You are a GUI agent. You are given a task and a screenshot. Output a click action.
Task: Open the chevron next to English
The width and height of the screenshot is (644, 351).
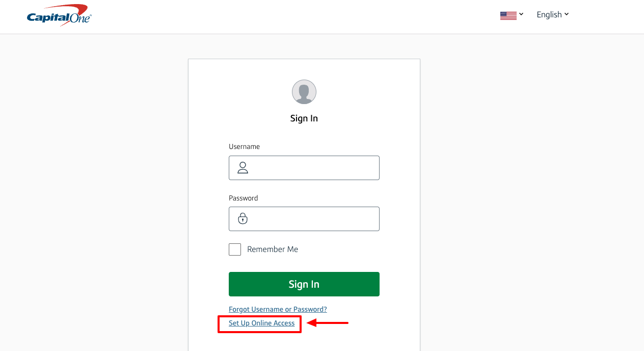tap(567, 14)
